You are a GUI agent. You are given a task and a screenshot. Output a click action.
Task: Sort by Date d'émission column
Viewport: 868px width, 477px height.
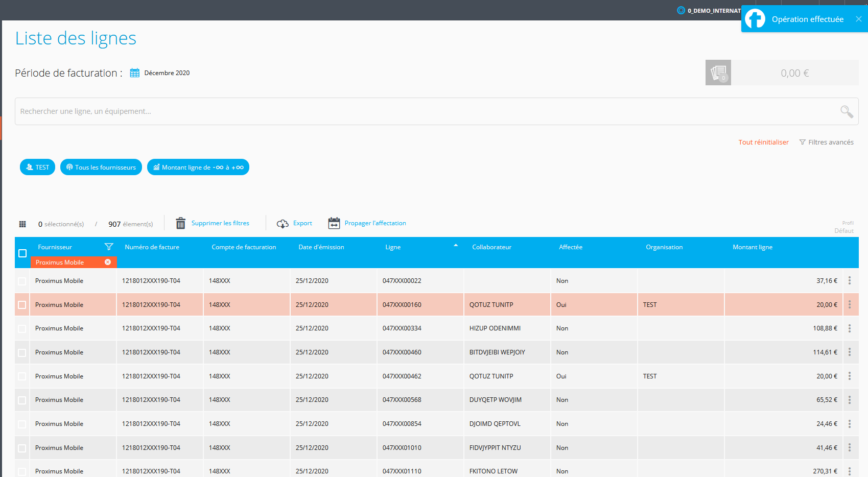pos(321,247)
